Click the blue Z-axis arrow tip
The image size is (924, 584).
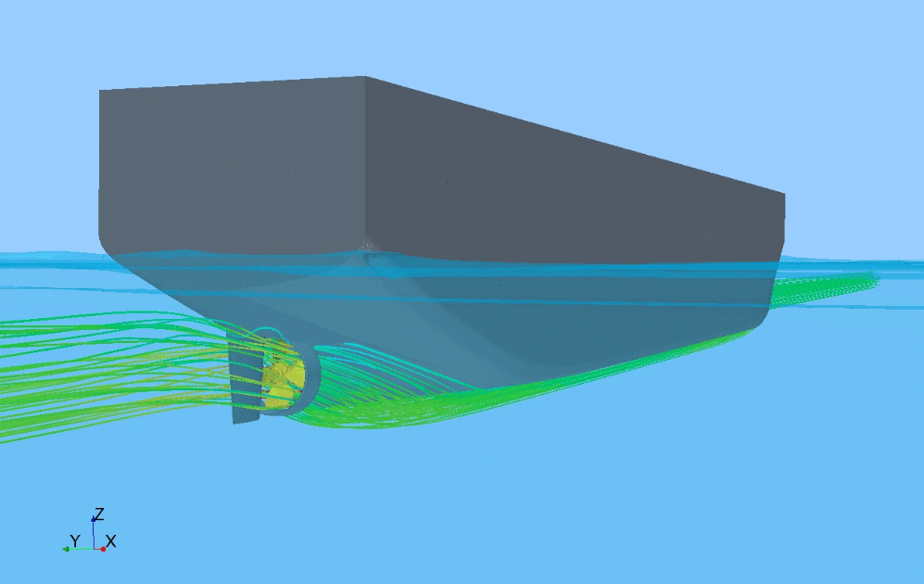(93, 520)
